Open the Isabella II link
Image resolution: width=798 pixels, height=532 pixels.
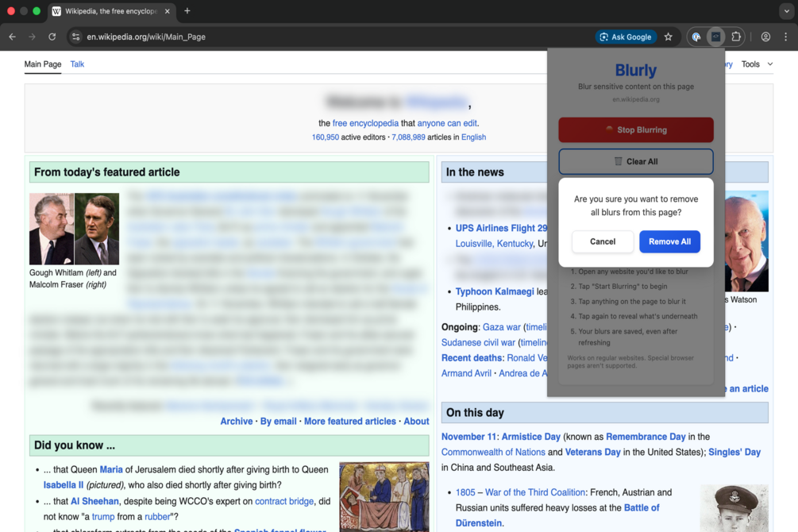[63, 484]
